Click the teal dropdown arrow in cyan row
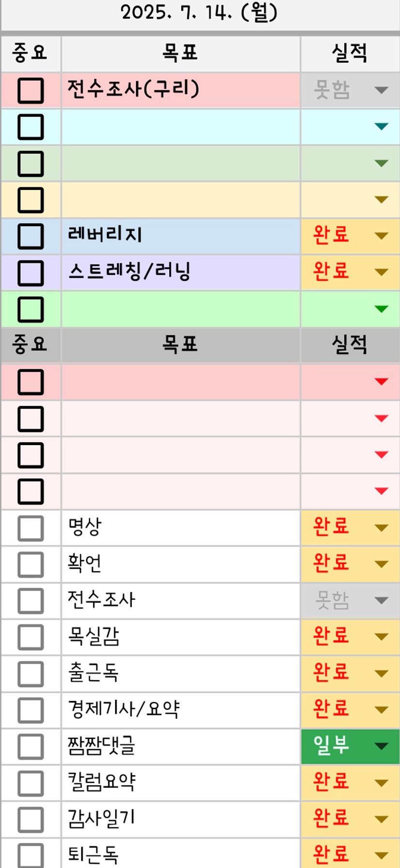This screenshot has height=868, width=400. tap(381, 127)
